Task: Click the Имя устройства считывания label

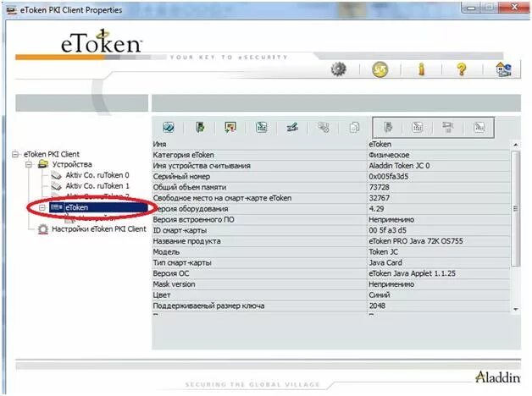Action: 202,166
